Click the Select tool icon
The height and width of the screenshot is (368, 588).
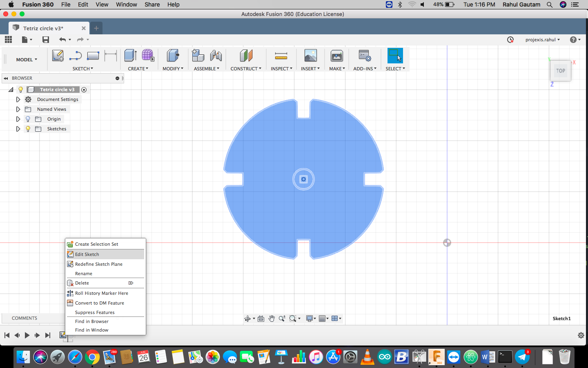point(395,56)
